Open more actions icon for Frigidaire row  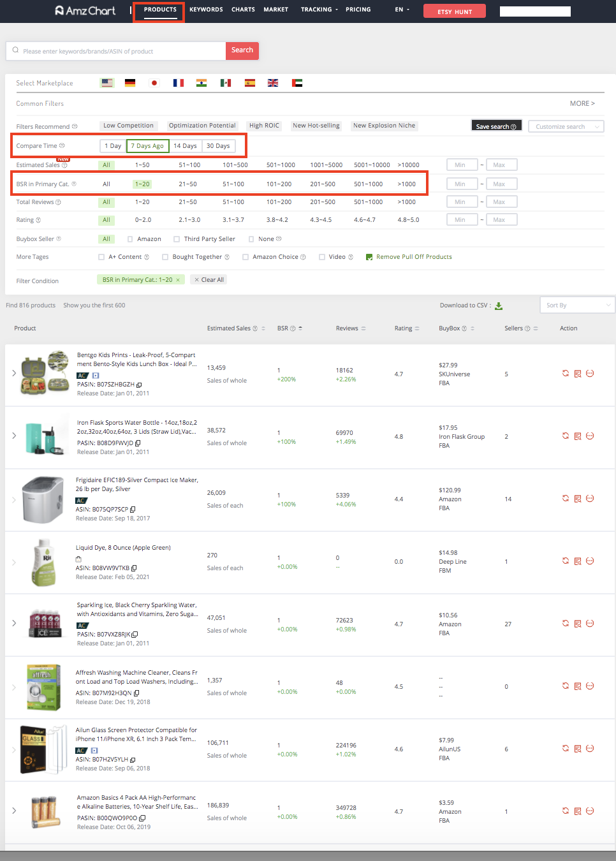point(590,498)
